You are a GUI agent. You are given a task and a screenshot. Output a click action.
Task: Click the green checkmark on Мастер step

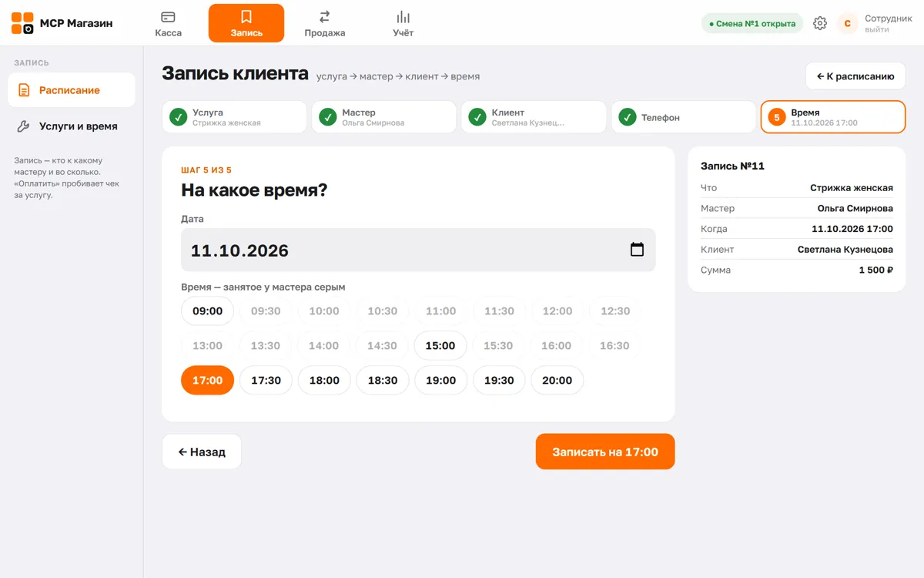point(328,117)
